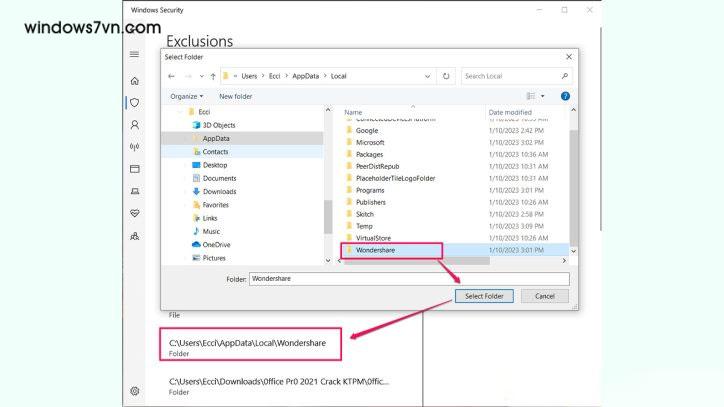Screen dimensions: 724x407
Task: Refresh the folder listing
Action: pos(445,76)
